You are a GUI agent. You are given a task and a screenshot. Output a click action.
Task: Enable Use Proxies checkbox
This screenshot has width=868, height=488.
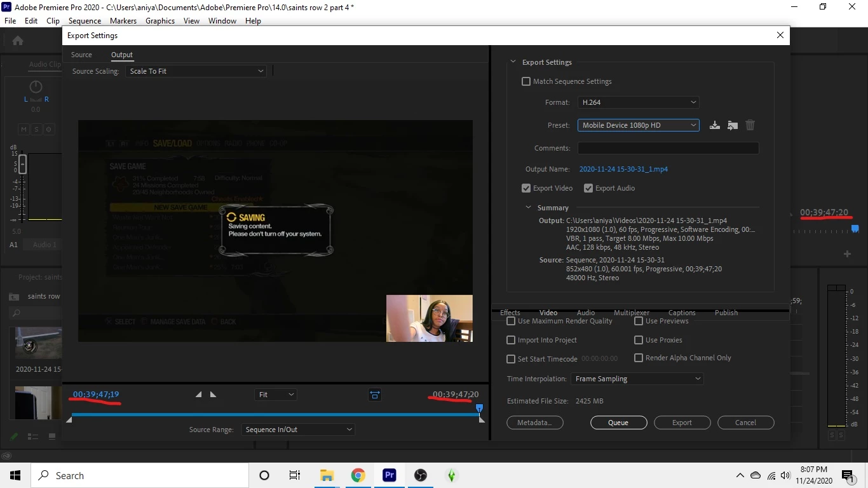(639, 340)
